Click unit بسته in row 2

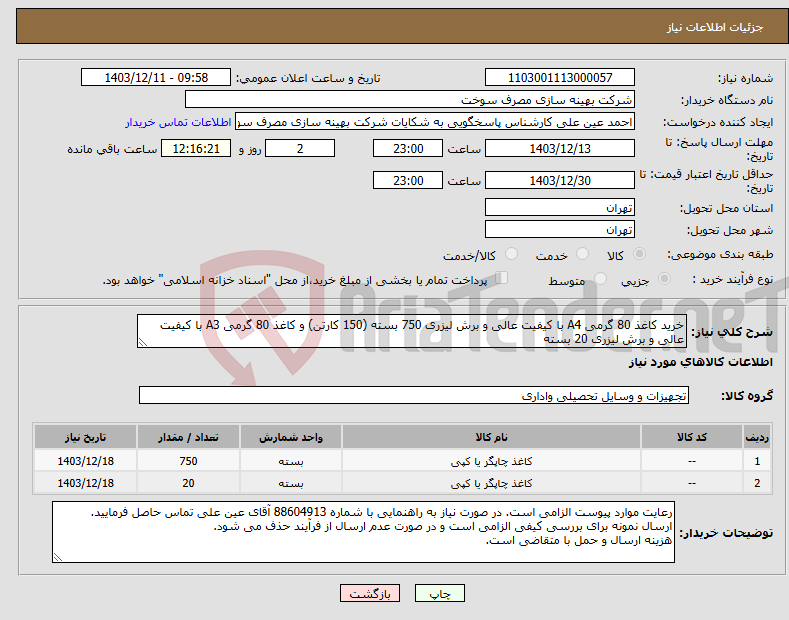click(x=291, y=483)
